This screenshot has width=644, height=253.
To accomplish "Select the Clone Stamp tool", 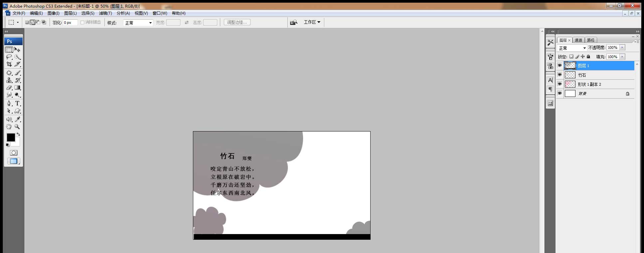I will pos(9,80).
